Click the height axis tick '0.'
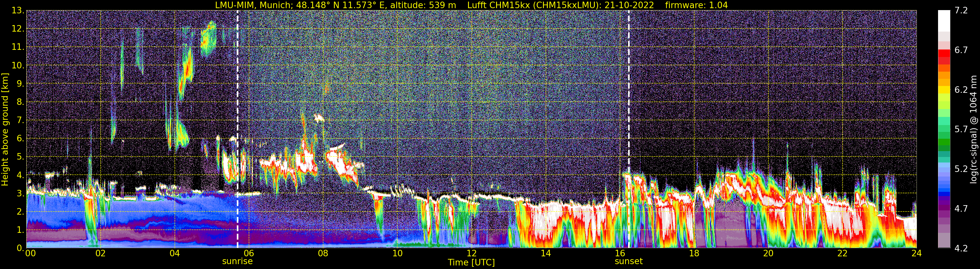The height and width of the screenshot is (269, 980). [x=20, y=248]
